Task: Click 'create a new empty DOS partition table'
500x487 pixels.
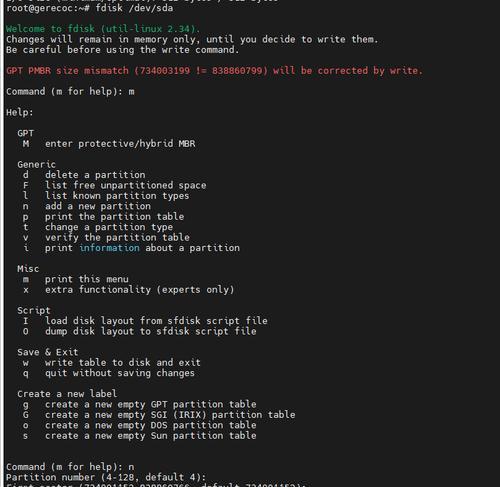Action: click(151, 425)
